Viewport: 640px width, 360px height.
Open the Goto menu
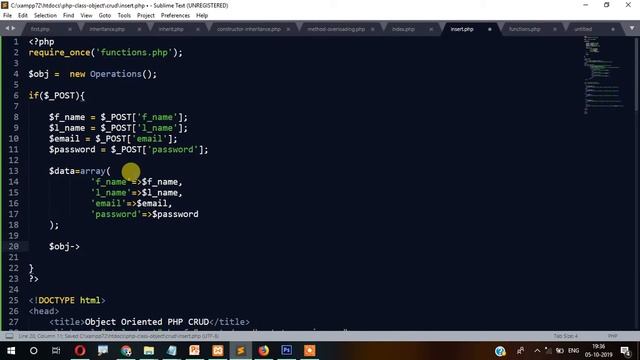coord(104,16)
